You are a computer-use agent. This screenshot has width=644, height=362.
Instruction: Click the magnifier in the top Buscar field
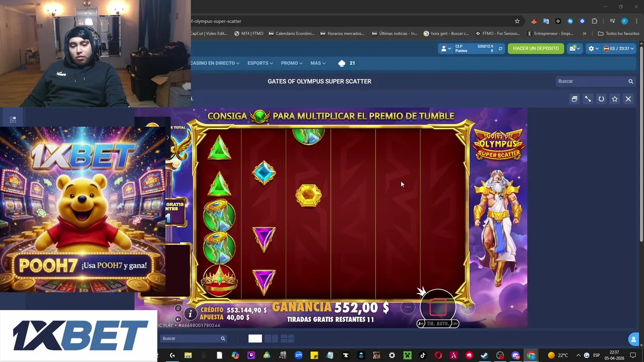click(x=630, y=81)
